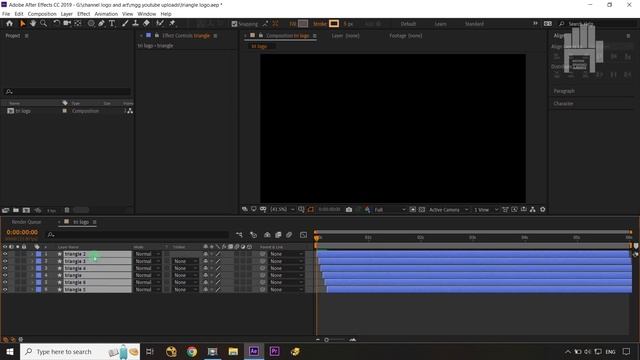This screenshot has width=640, height=360.
Task: Click the new composition icon in Project panel
Action: tap(26, 210)
